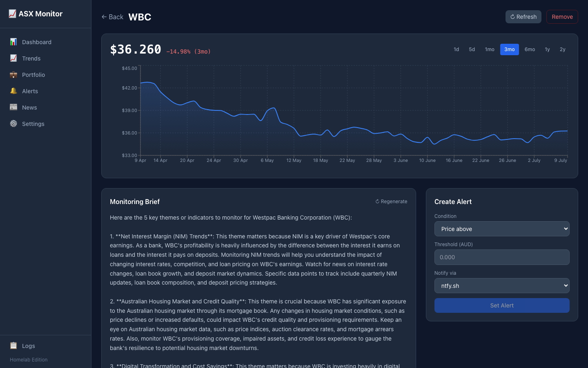588x368 pixels.
Task: Click the Create Alert heading
Action: coord(453,202)
